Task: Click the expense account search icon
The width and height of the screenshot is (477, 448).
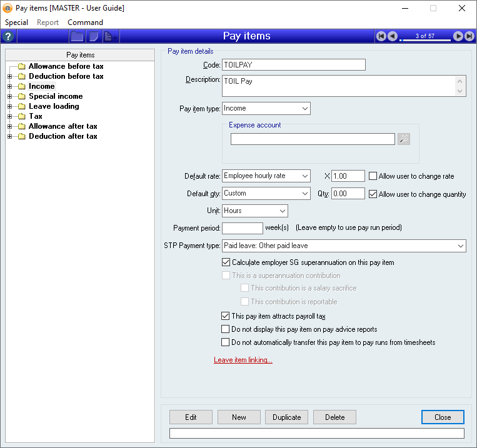Action: (x=404, y=139)
